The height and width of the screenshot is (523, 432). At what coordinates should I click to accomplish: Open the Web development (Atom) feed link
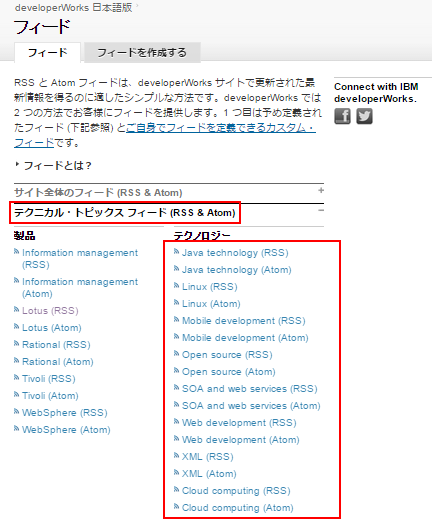pos(241,440)
